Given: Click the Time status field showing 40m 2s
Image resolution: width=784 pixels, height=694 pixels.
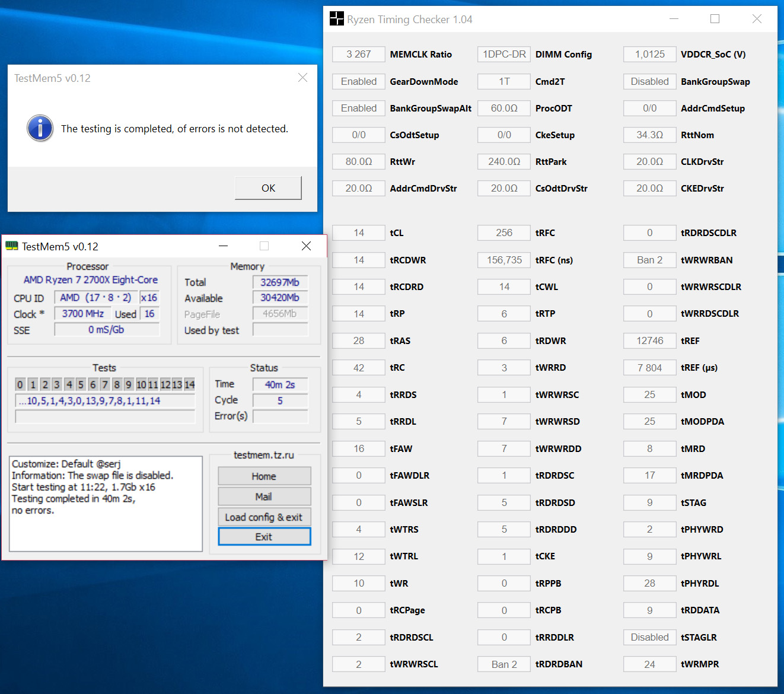Looking at the screenshot, I should (281, 384).
